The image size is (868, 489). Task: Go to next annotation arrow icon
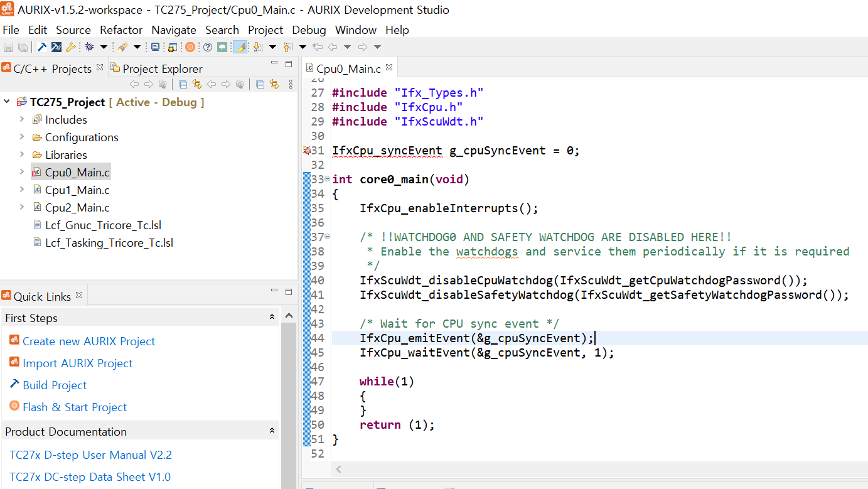(x=257, y=47)
